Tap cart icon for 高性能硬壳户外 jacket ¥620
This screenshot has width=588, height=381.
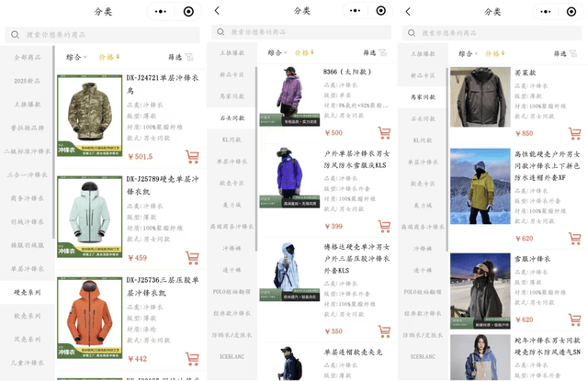[x=575, y=239]
